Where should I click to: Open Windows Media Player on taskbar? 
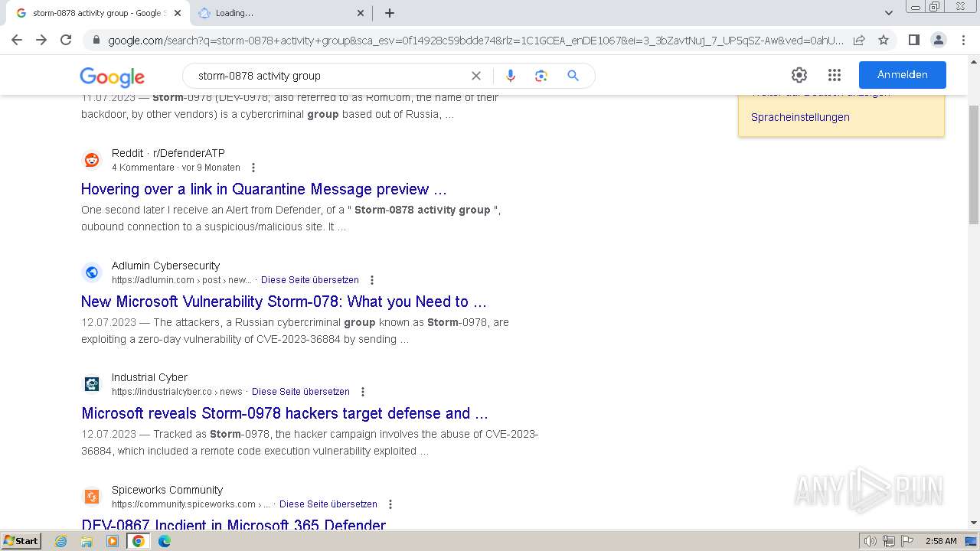113,541
